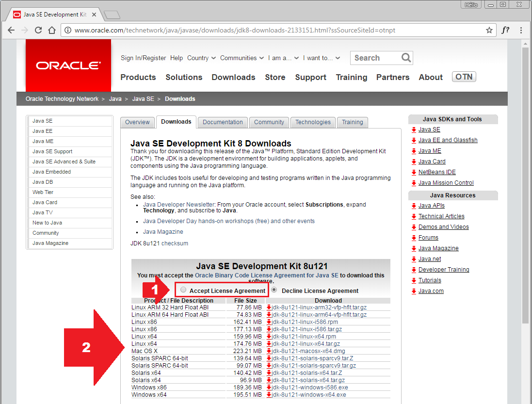Screen dimensions: 532x404
Task: Open Java Magazine link in See also
Action: (163, 232)
